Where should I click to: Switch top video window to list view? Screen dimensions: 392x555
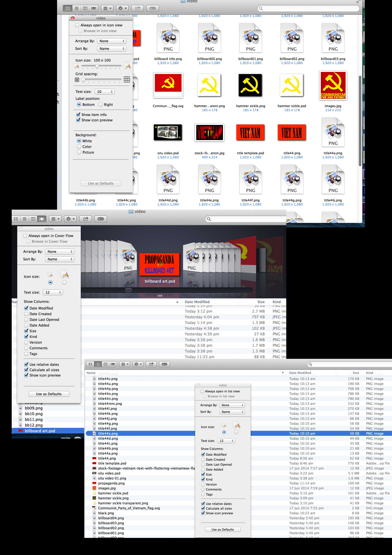(x=77, y=8)
